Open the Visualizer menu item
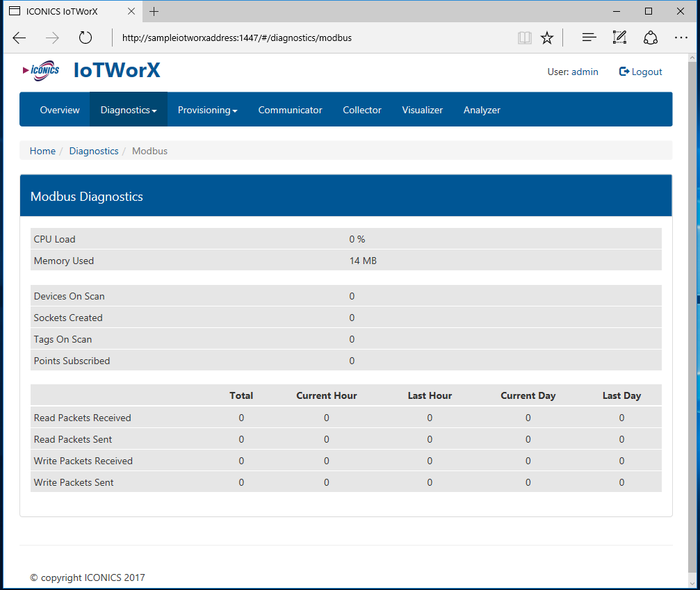Image resolution: width=700 pixels, height=590 pixels. pyautogui.click(x=423, y=110)
